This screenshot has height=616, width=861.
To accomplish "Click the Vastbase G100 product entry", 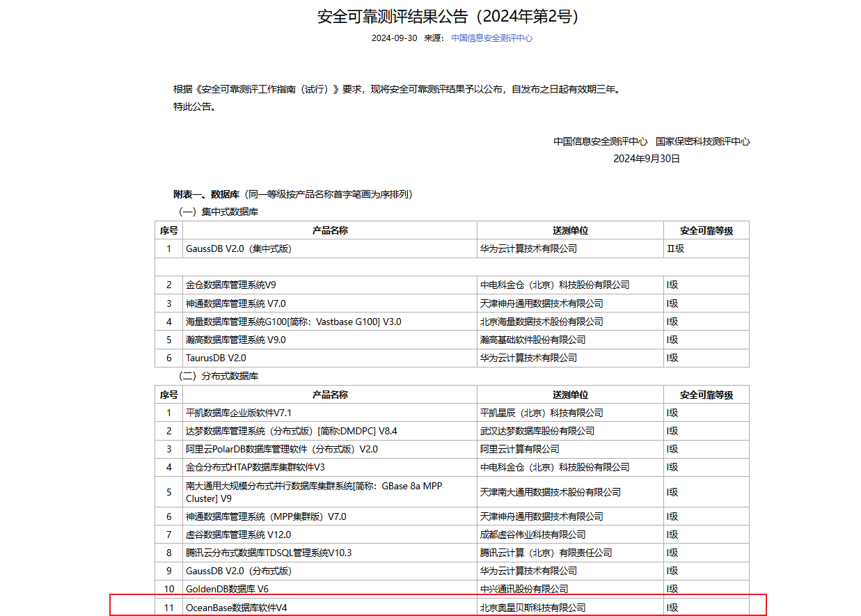I will (x=293, y=322).
